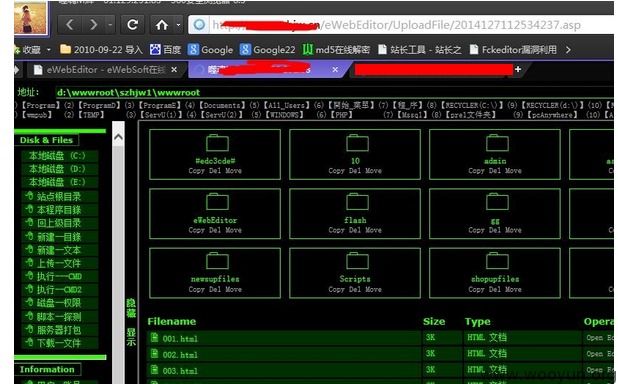
Task: Click the home icon in the toolbar
Action: 162,25
